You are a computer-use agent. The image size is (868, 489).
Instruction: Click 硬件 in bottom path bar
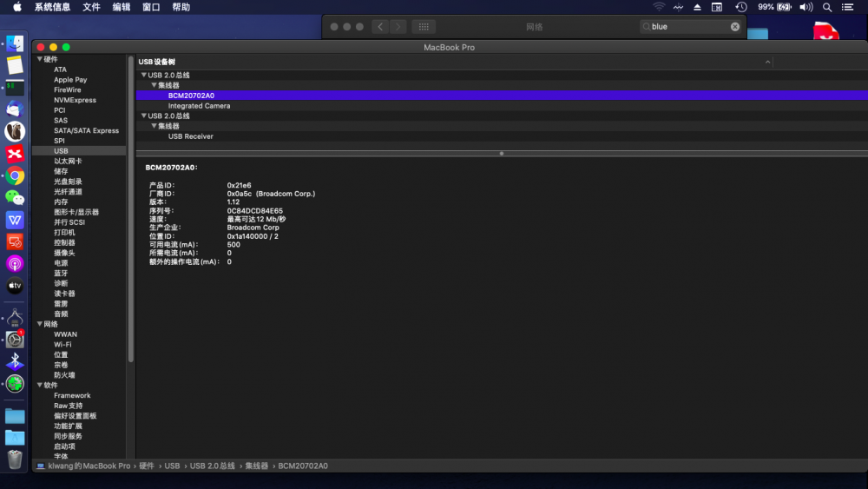(147, 466)
